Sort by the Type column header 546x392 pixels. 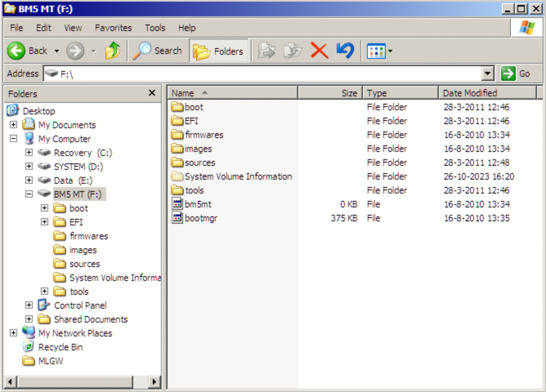[x=401, y=93]
